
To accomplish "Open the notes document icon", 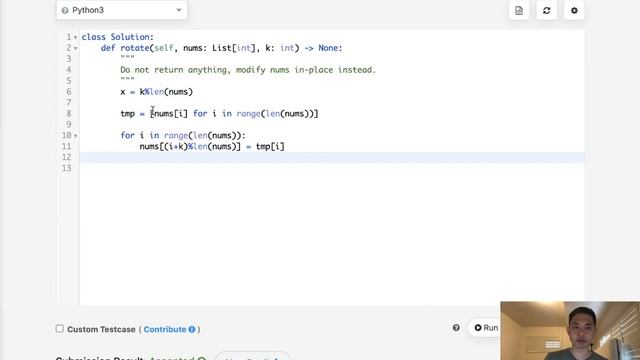I will (x=519, y=11).
